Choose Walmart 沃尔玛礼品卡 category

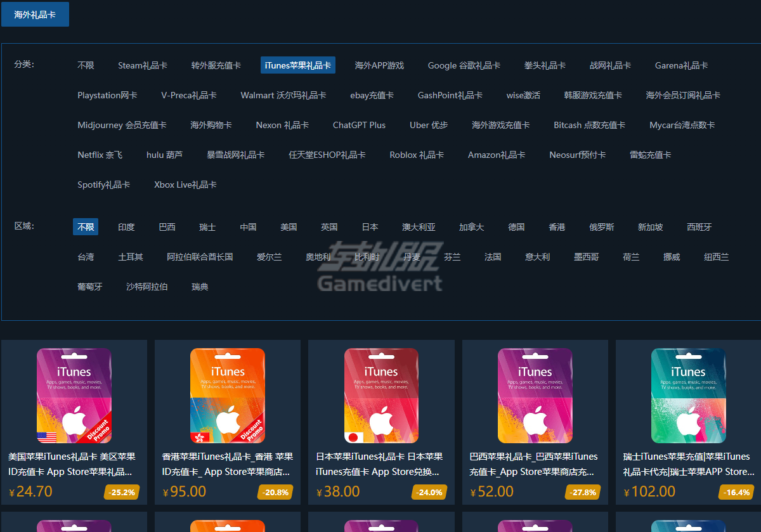(283, 95)
